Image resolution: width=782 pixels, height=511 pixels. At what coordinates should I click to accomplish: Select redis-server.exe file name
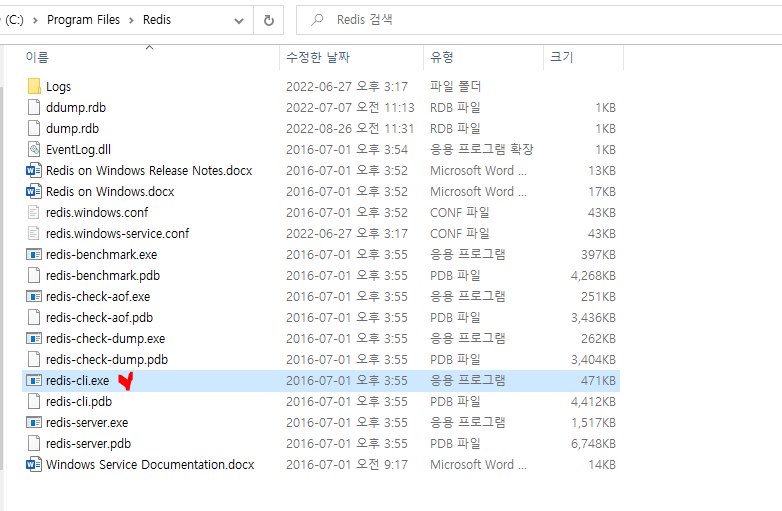(87, 422)
